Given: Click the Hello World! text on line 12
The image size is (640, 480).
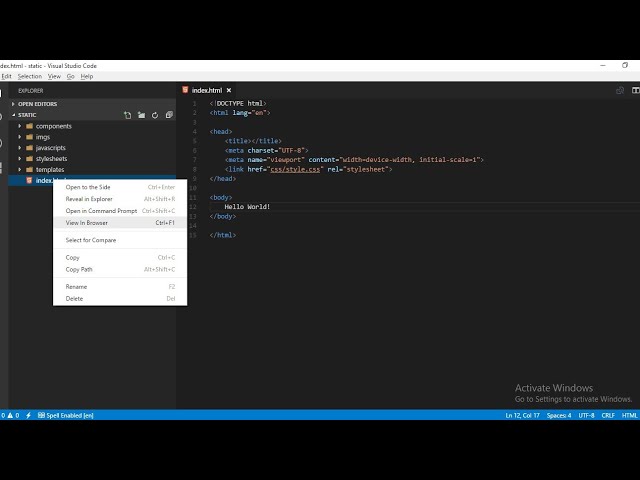Looking at the screenshot, I should pyautogui.click(x=247, y=207).
